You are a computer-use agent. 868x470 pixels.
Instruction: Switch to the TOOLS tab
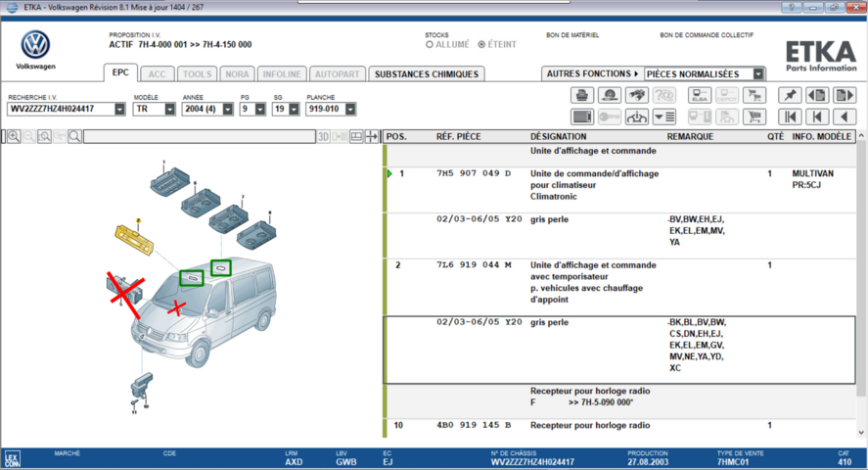pos(197,74)
